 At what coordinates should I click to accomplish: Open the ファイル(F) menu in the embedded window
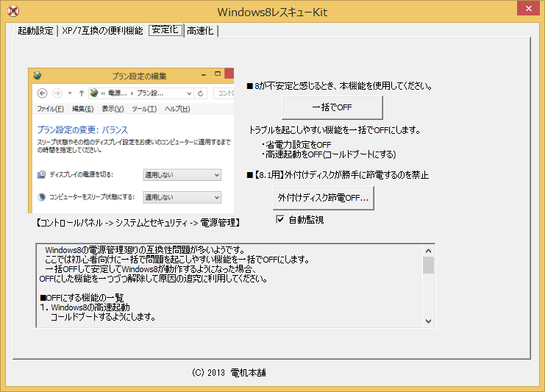pyautogui.click(x=50, y=109)
